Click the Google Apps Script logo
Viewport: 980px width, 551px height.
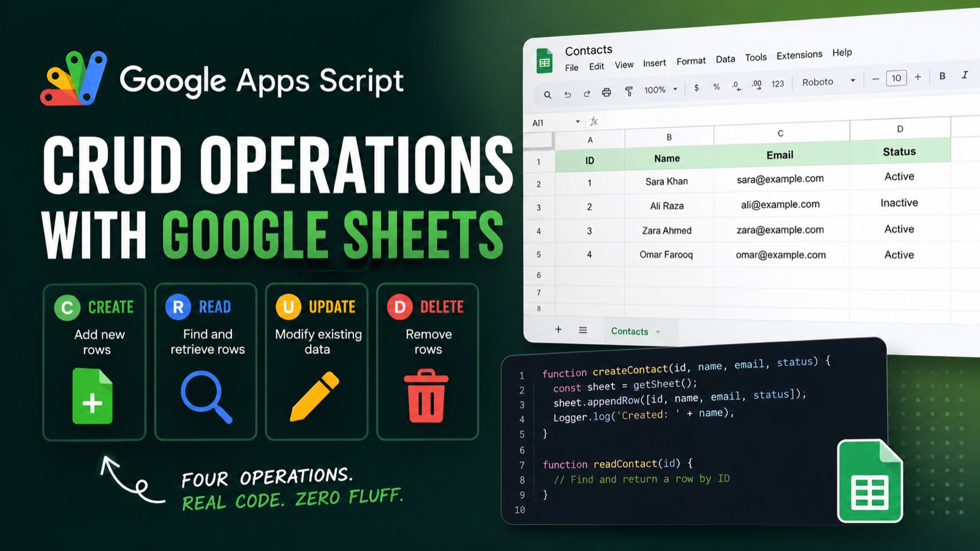tap(73, 78)
